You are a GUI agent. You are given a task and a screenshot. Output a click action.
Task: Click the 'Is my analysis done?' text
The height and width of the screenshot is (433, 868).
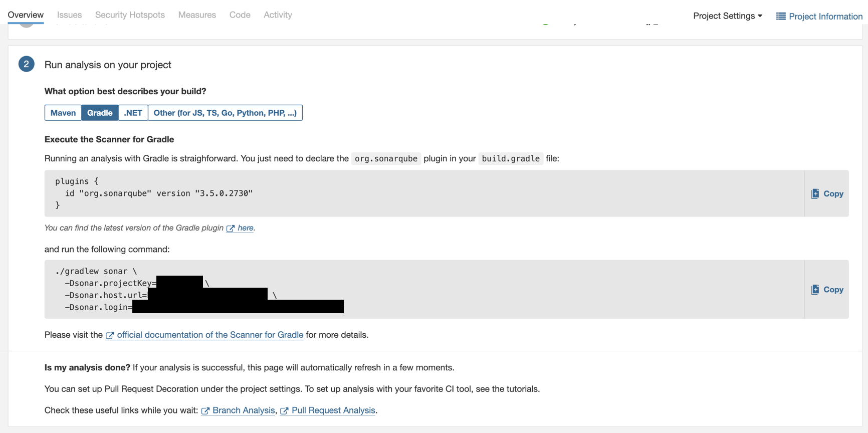point(87,367)
